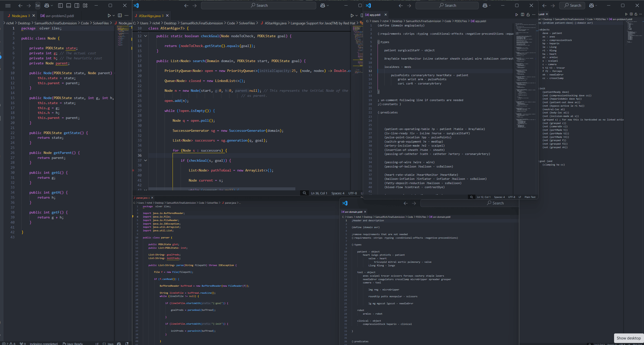
Task: Select PDDLFiles breadcrumb in apy.pddl window
Action: pyautogui.click(x=461, y=21)
